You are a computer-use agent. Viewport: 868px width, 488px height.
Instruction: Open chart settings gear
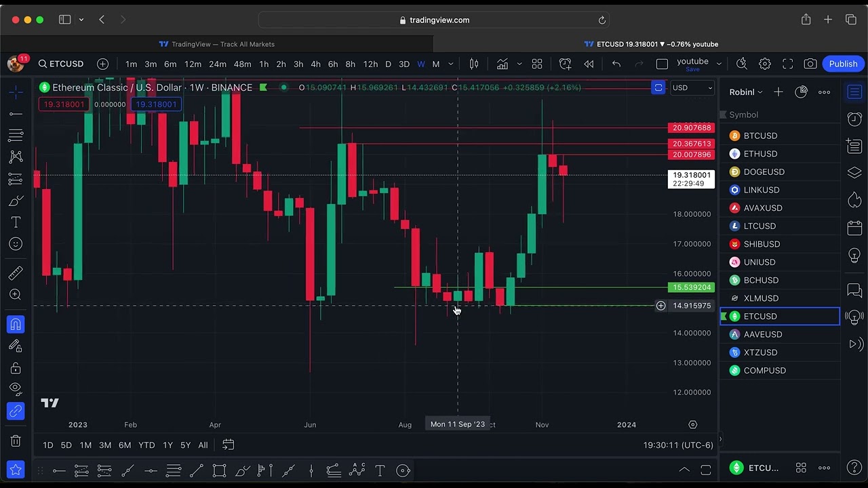pos(765,64)
